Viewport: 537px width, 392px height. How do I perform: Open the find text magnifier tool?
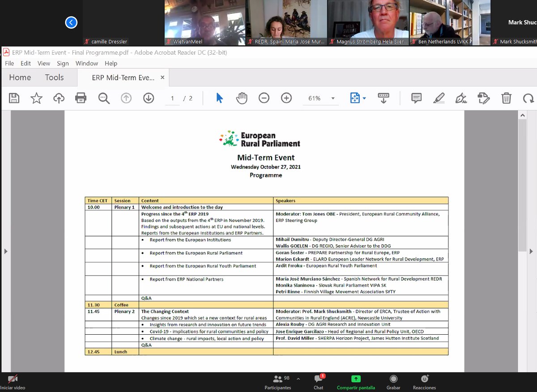tap(104, 98)
